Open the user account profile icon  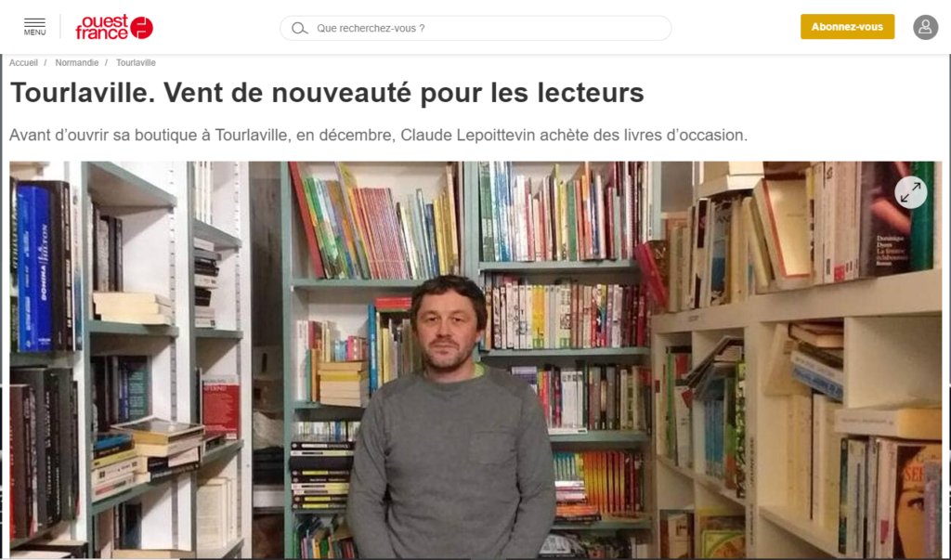coord(925,27)
